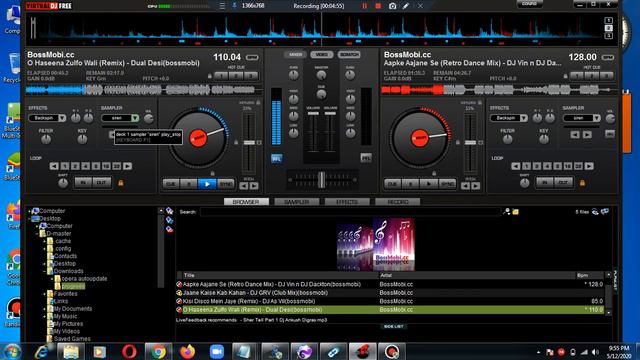The height and width of the screenshot is (360, 640).
Task: Click the yellow folder icon beside search
Action: (x=516, y=212)
